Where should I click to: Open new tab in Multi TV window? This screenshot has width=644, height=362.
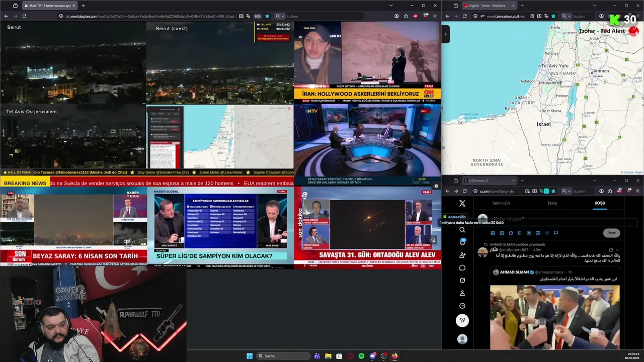pyautogui.click(x=83, y=6)
